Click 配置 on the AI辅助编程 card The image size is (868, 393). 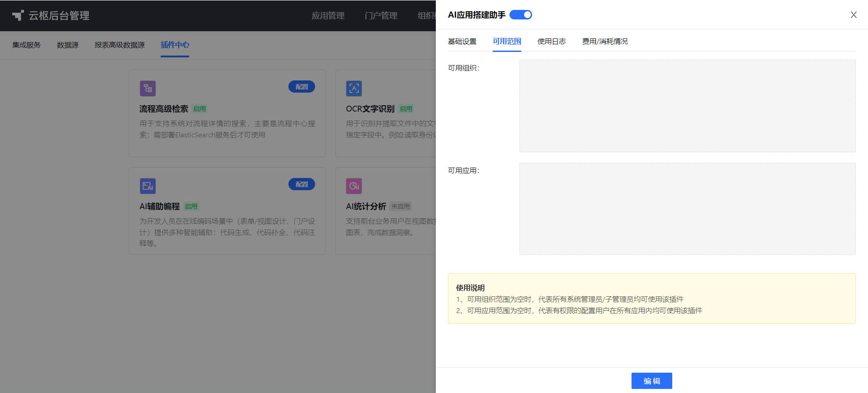point(302,184)
